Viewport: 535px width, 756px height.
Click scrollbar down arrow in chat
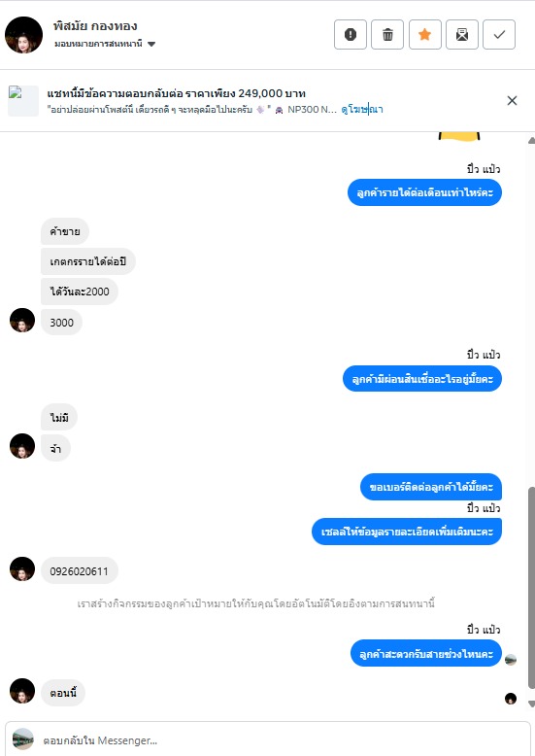(531, 704)
